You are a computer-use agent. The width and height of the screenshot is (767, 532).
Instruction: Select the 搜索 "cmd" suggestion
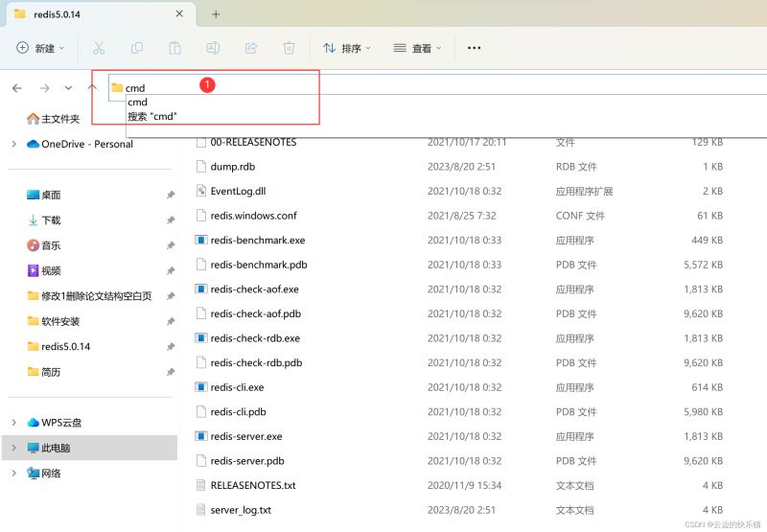[152, 116]
